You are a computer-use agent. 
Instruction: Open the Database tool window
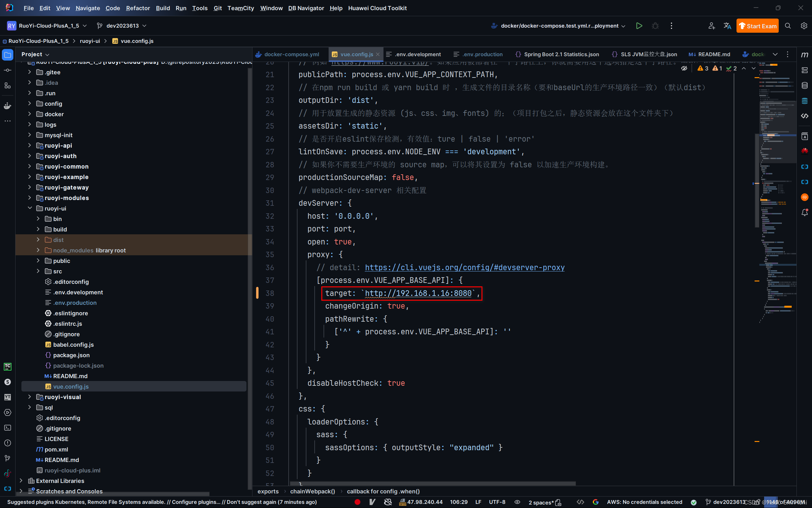click(804, 85)
